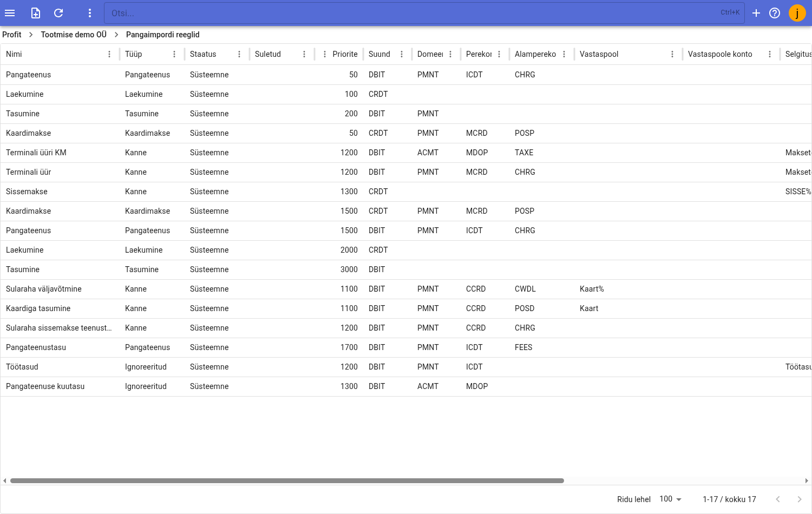The width and height of the screenshot is (812, 514).
Task: Select Pangateenustasu row
Action: (x=406, y=347)
